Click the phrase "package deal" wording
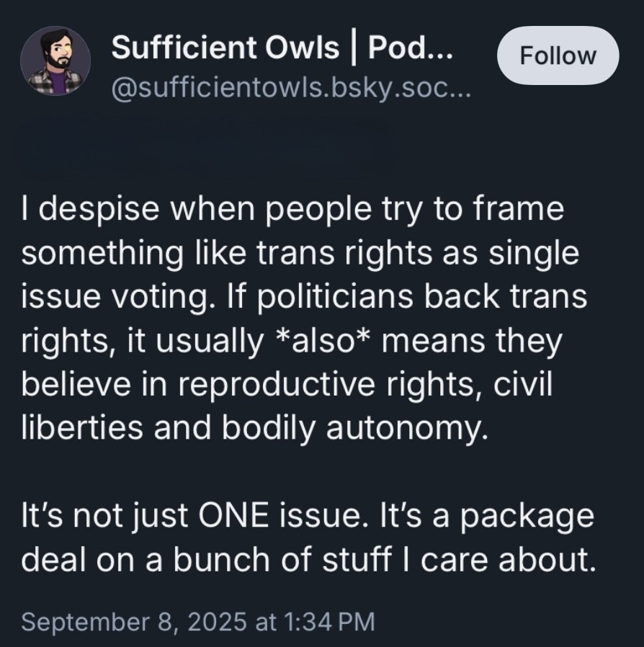 click(532, 517)
